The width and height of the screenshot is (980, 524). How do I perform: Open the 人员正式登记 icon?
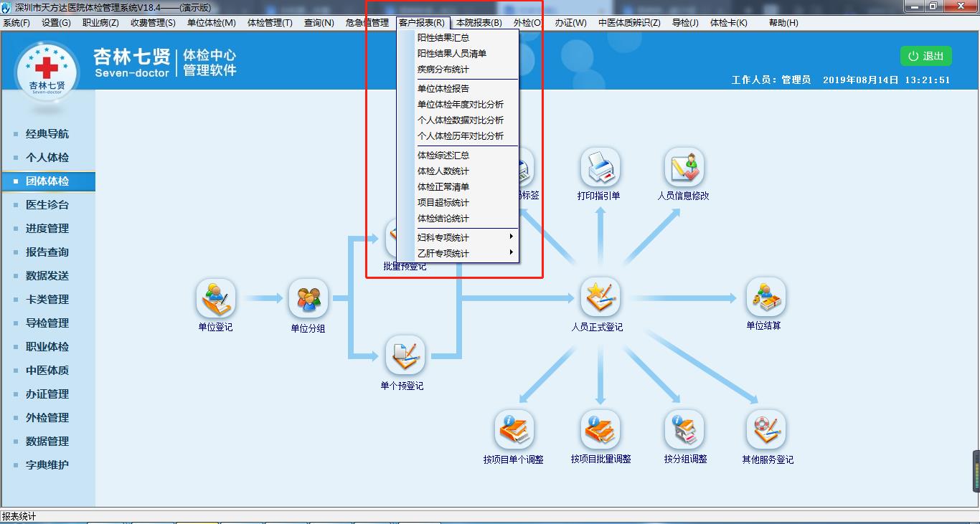(x=599, y=297)
